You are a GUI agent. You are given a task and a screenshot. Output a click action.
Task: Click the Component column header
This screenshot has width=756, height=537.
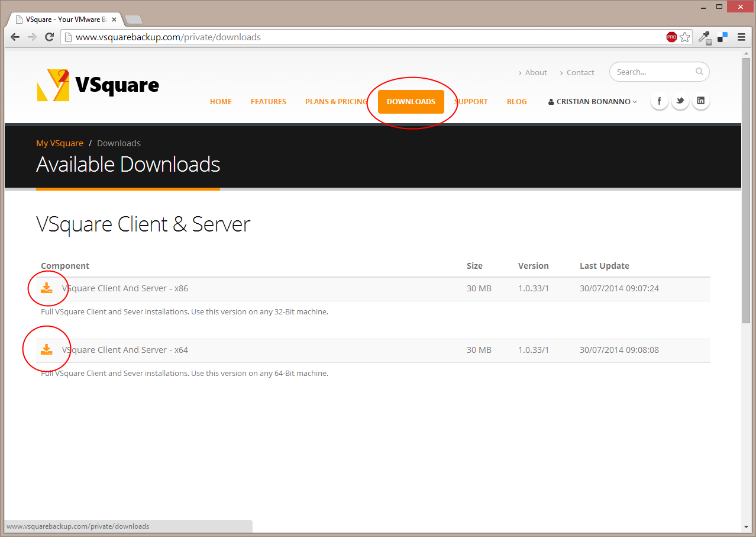65,266
